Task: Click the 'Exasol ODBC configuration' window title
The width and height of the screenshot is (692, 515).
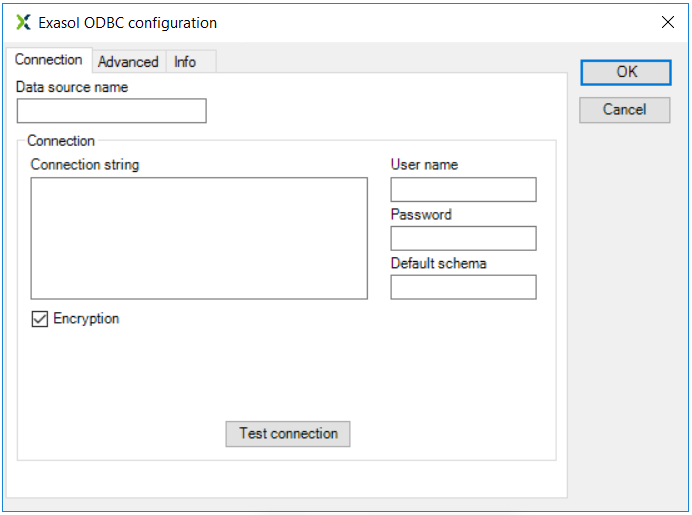Action: tap(128, 23)
